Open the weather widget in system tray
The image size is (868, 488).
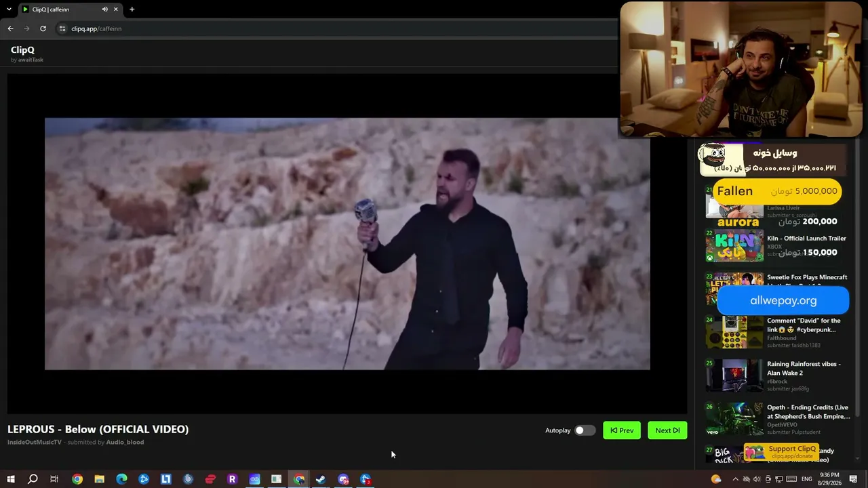click(x=716, y=479)
